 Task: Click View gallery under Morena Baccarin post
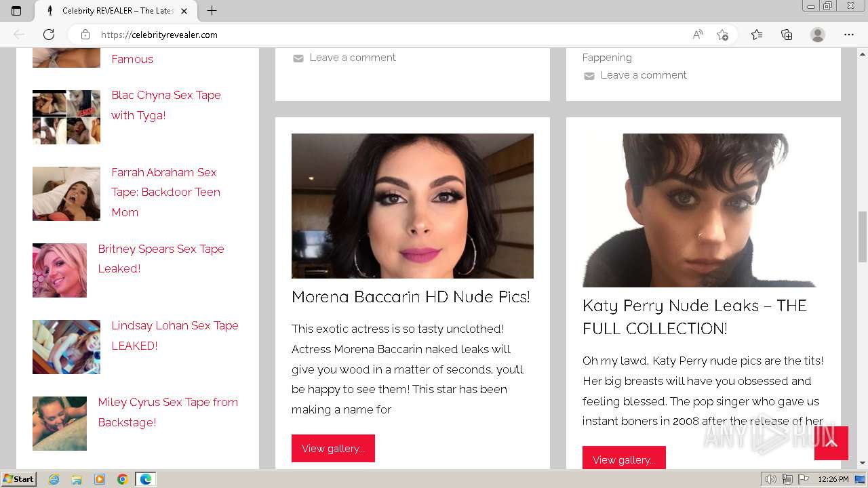pyautogui.click(x=333, y=448)
